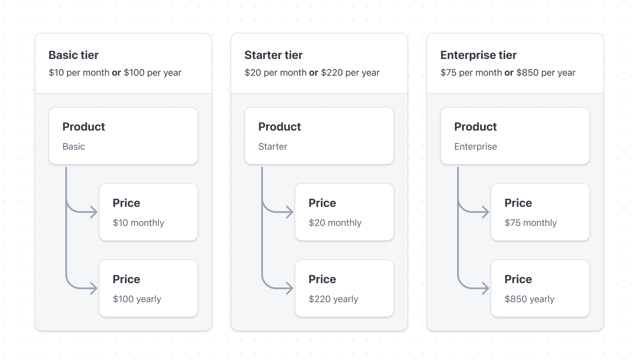Click "$75 per month or $850 per year" text
Image resolution: width=638 pixels, height=364 pixels.
point(508,73)
